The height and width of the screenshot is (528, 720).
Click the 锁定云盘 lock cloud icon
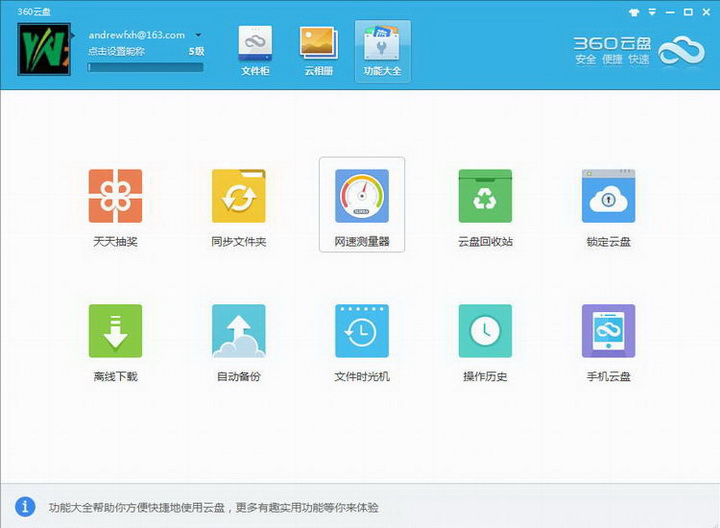click(608, 196)
